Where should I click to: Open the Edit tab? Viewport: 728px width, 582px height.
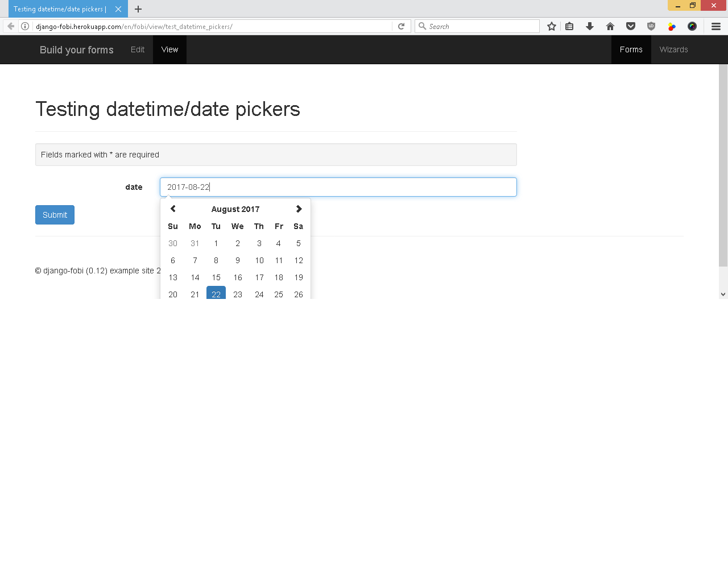138,49
